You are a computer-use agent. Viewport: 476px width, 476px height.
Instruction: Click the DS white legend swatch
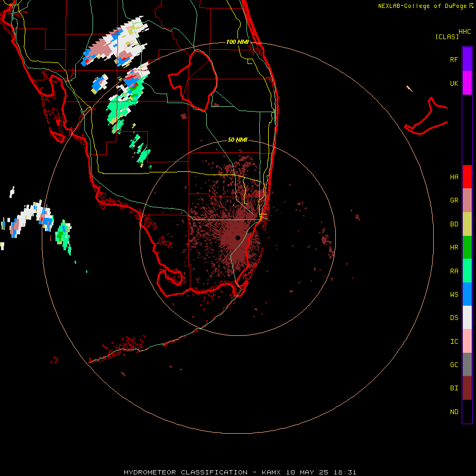click(x=467, y=317)
